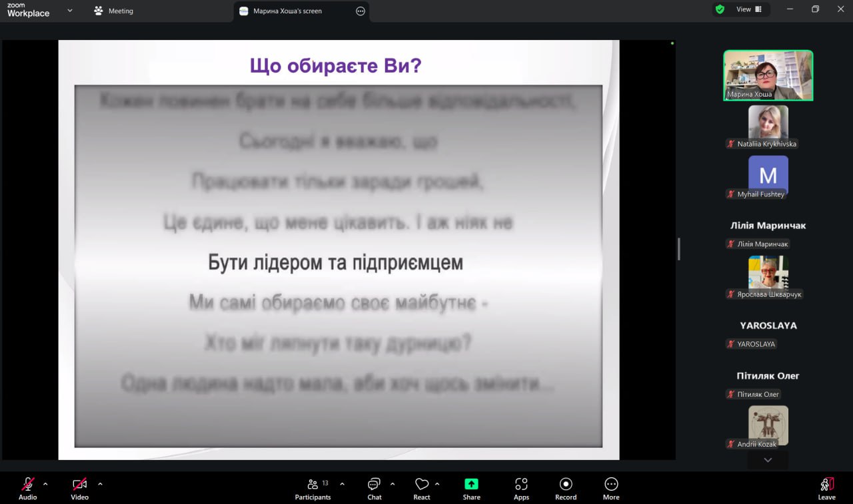Click the green Share screen button

pyautogui.click(x=471, y=485)
